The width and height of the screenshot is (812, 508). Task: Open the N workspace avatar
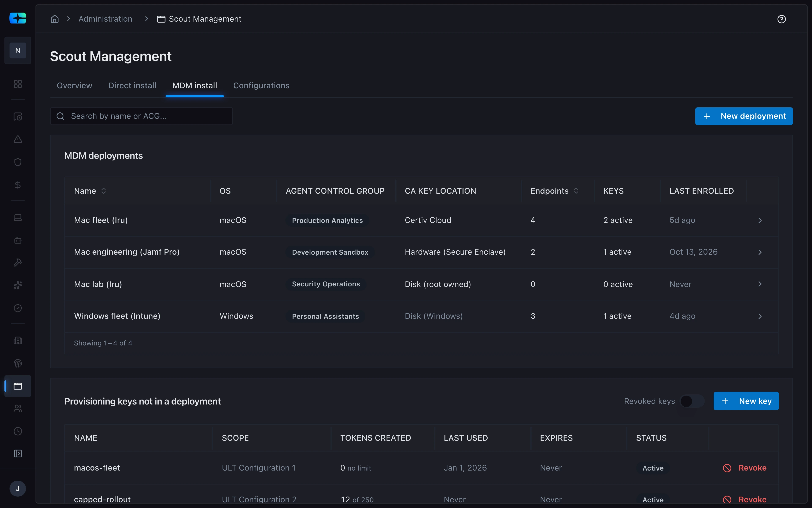[x=18, y=50]
